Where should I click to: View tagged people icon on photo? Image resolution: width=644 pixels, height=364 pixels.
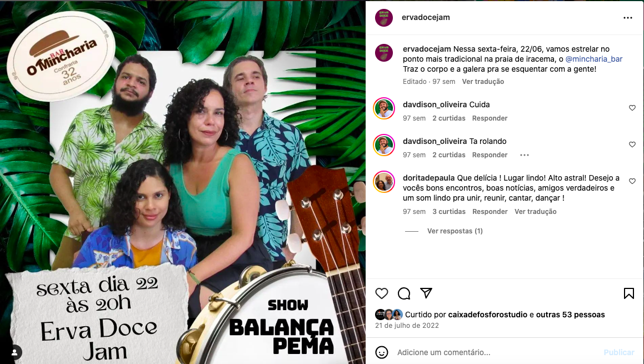[14, 352]
